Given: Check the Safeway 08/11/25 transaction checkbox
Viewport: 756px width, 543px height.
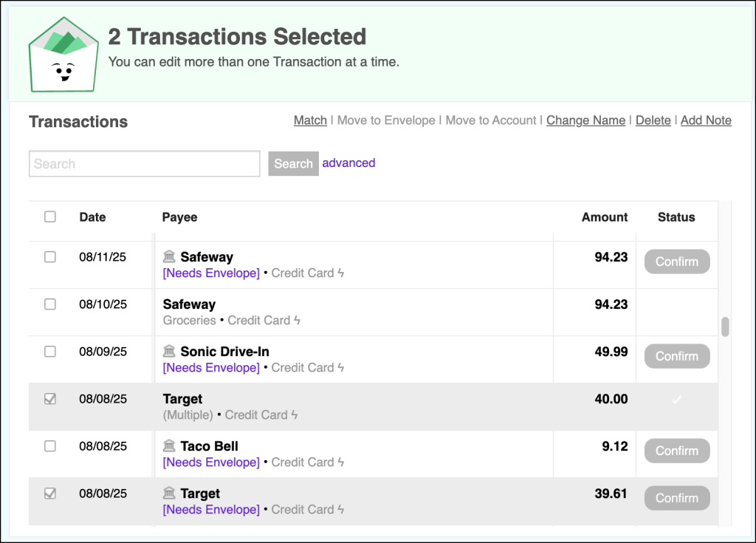Looking at the screenshot, I should (50, 257).
